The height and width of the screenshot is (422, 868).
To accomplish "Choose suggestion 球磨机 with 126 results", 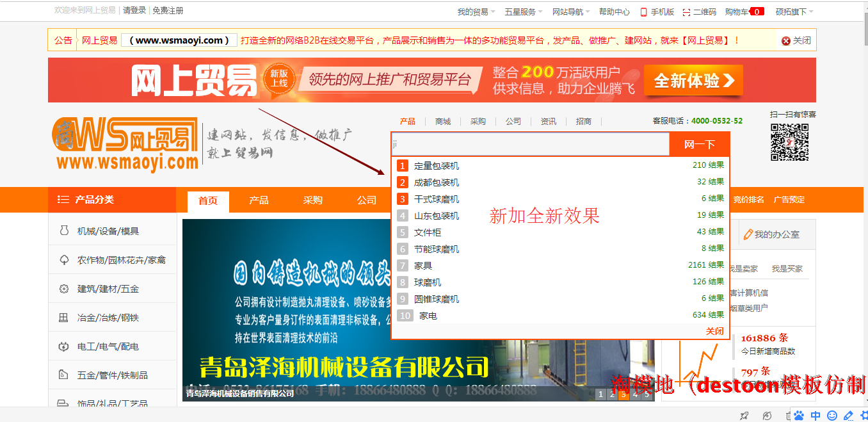I will coord(560,282).
